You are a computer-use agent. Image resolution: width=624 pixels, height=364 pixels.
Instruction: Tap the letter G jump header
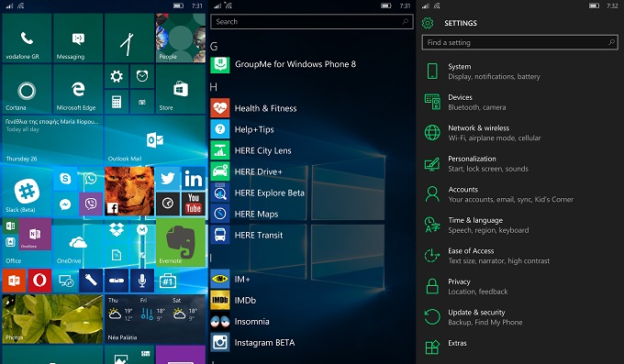[x=214, y=47]
